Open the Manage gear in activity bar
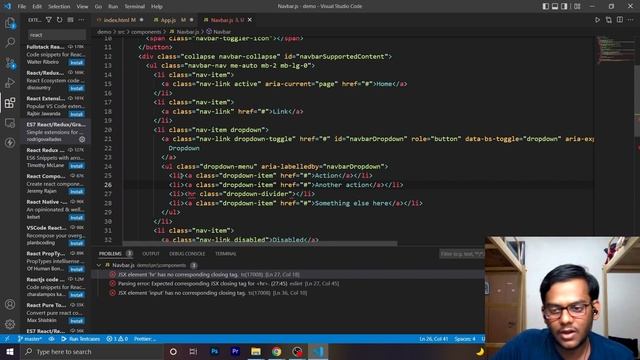 pos(10,324)
